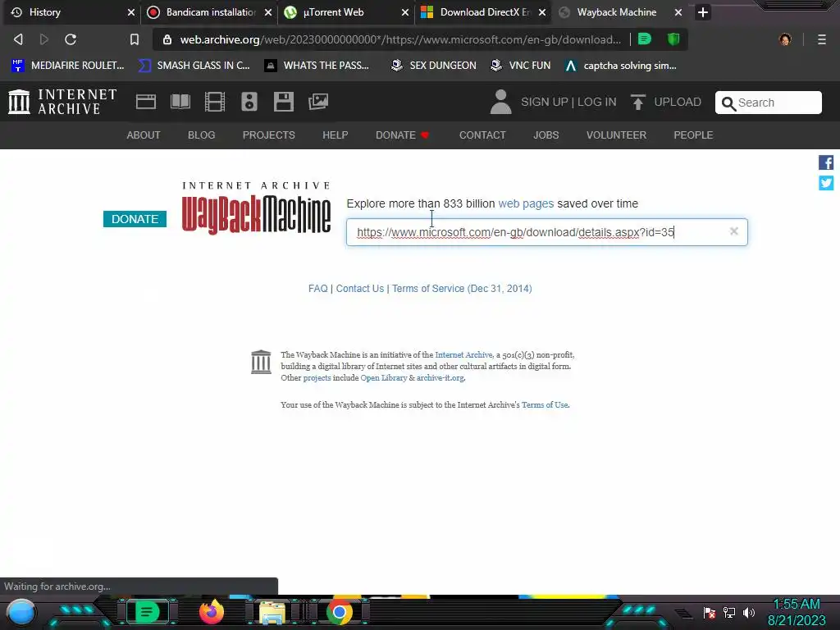
Task: Open the Open Library link
Action: [384, 377]
